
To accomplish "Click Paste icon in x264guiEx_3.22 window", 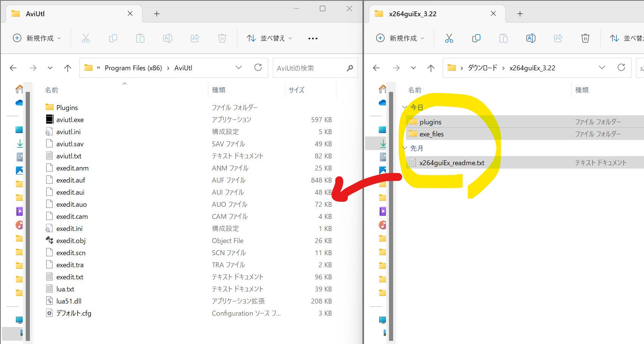I will [x=504, y=38].
